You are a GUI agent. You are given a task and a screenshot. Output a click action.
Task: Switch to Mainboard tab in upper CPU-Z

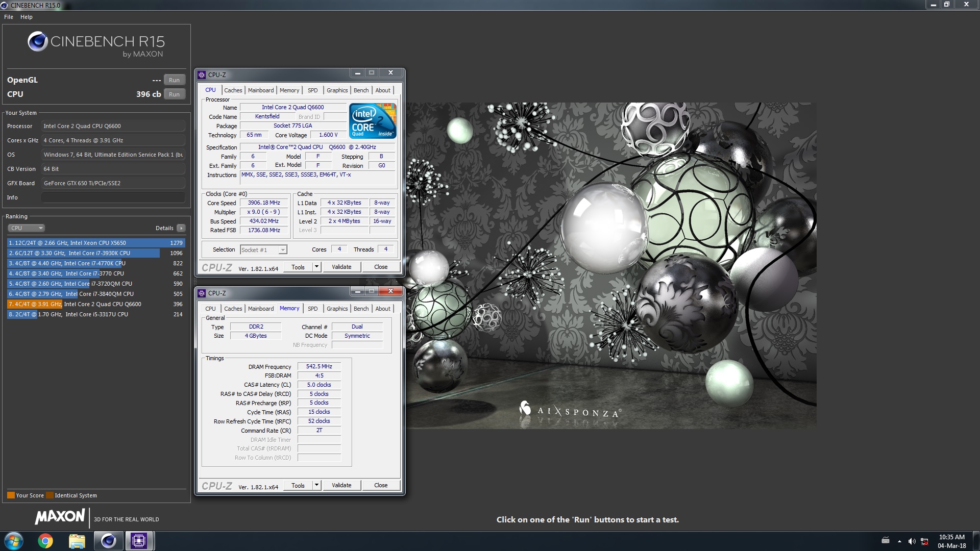(261, 90)
